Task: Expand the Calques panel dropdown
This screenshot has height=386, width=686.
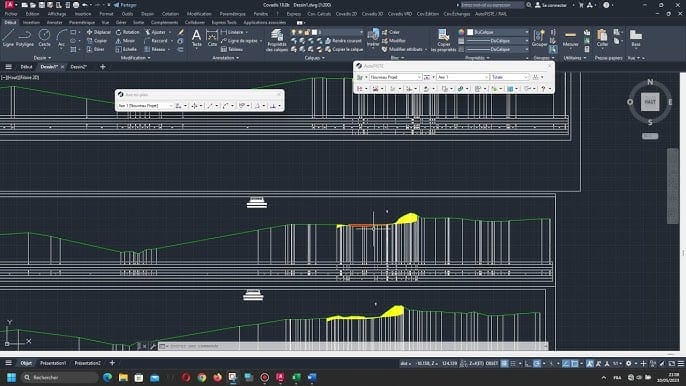Action: point(315,58)
